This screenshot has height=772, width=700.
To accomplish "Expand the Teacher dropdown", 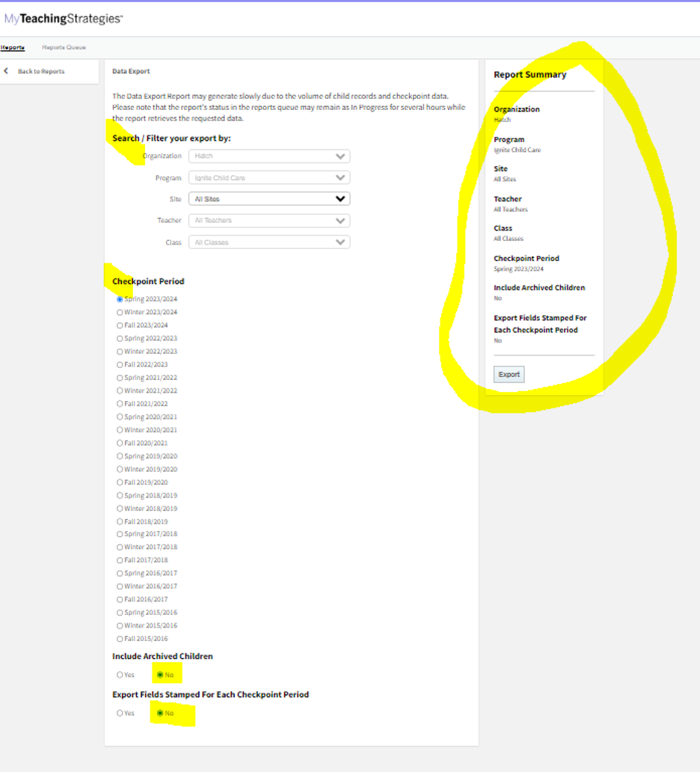I will [268, 221].
